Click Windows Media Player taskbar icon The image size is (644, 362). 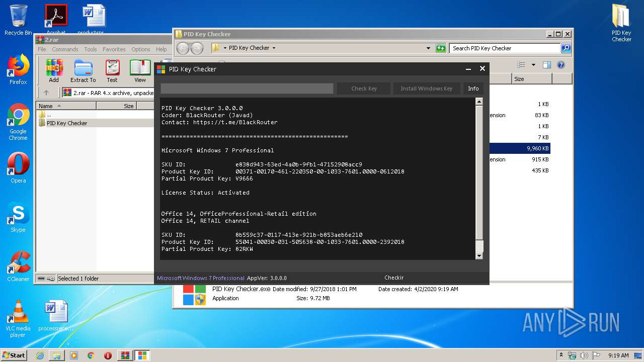[74, 355]
